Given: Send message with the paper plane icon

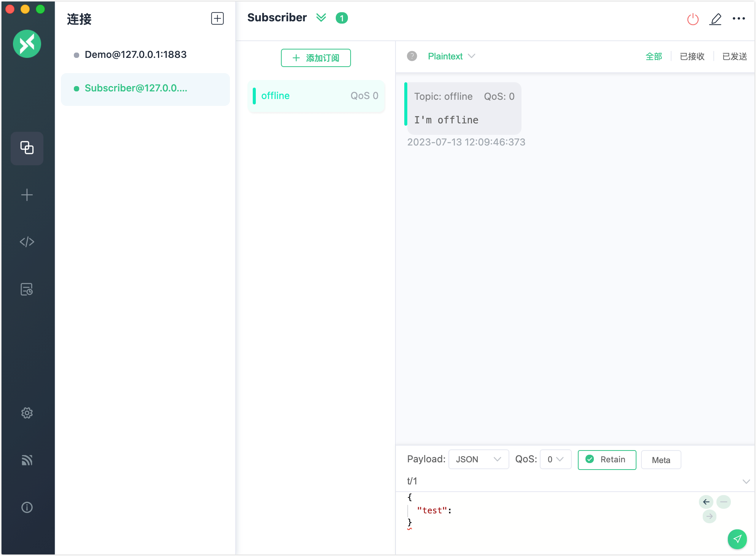Looking at the screenshot, I should (x=737, y=539).
